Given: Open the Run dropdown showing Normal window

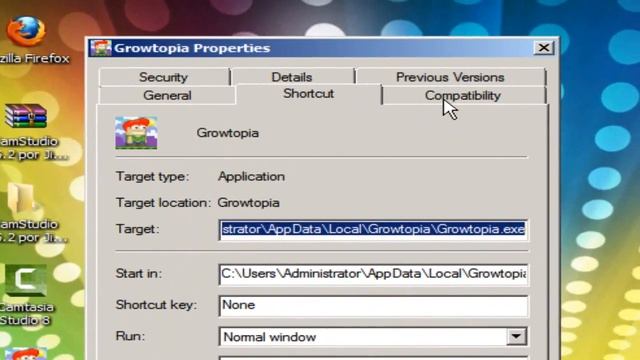Looking at the screenshot, I should (x=373, y=337).
